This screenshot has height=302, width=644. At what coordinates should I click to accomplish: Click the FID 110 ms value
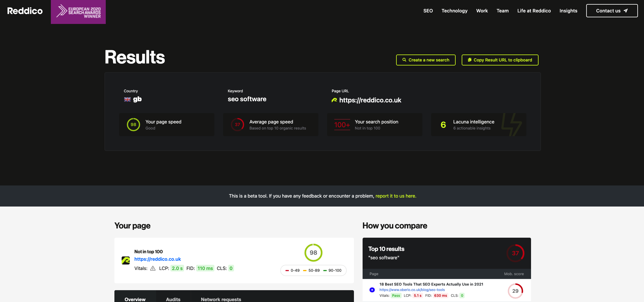click(205, 268)
